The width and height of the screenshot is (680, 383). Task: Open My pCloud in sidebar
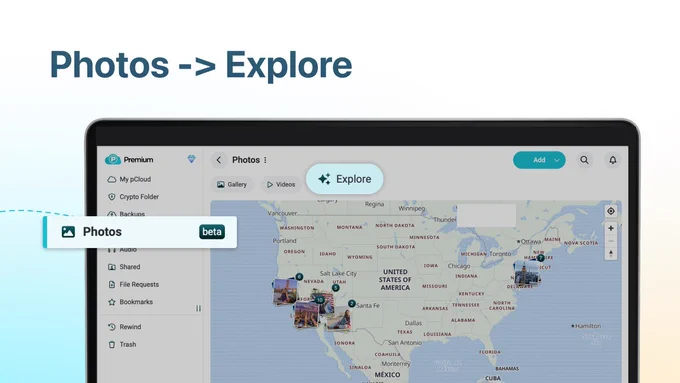135,179
